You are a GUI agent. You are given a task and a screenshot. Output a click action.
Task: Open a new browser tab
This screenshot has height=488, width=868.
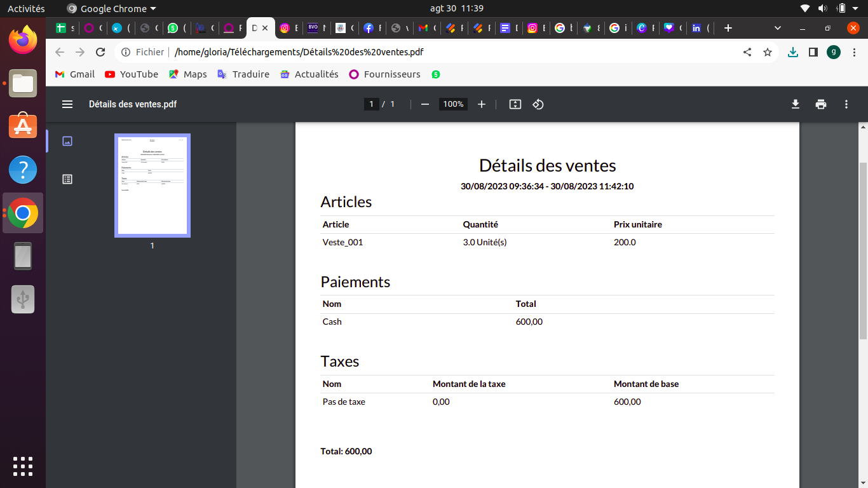[x=728, y=28]
